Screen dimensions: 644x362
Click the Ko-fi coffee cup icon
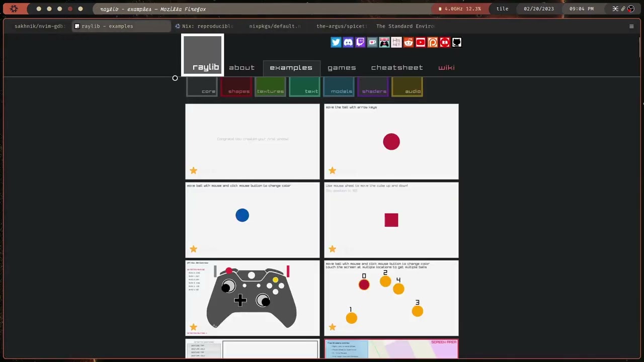point(372,42)
